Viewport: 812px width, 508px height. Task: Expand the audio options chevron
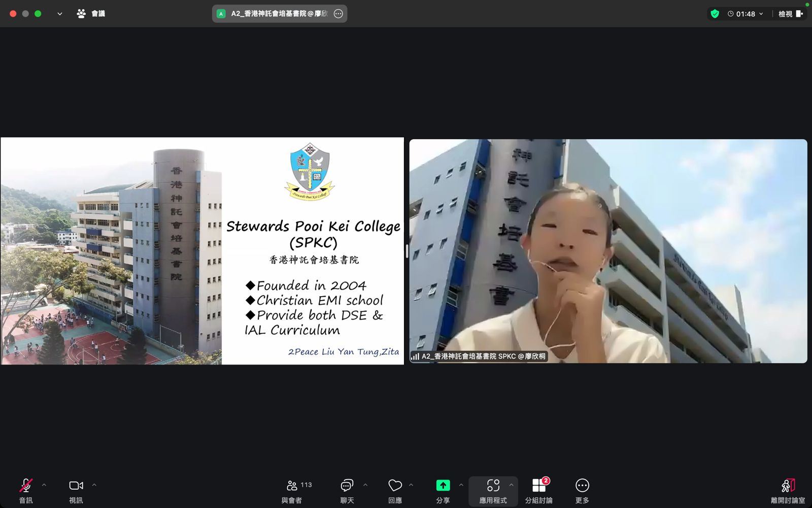[44, 485]
